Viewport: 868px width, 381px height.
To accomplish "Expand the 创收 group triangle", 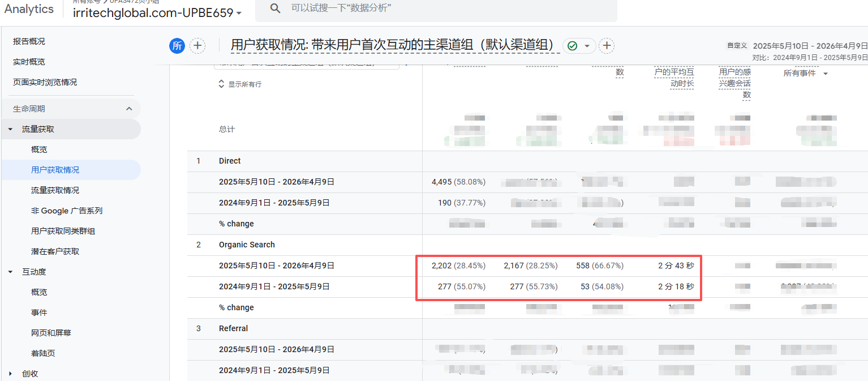I will [x=10, y=374].
